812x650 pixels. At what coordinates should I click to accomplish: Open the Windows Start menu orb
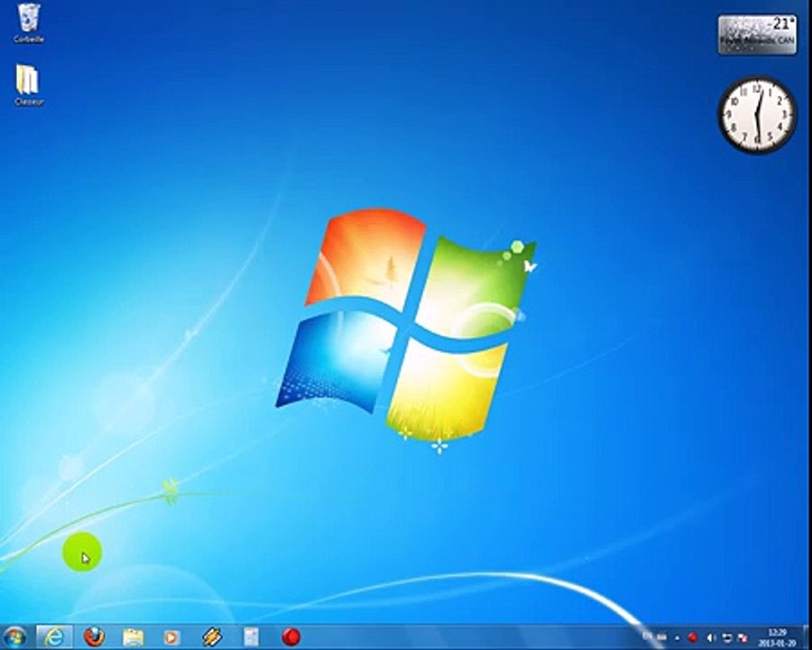coord(15,637)
